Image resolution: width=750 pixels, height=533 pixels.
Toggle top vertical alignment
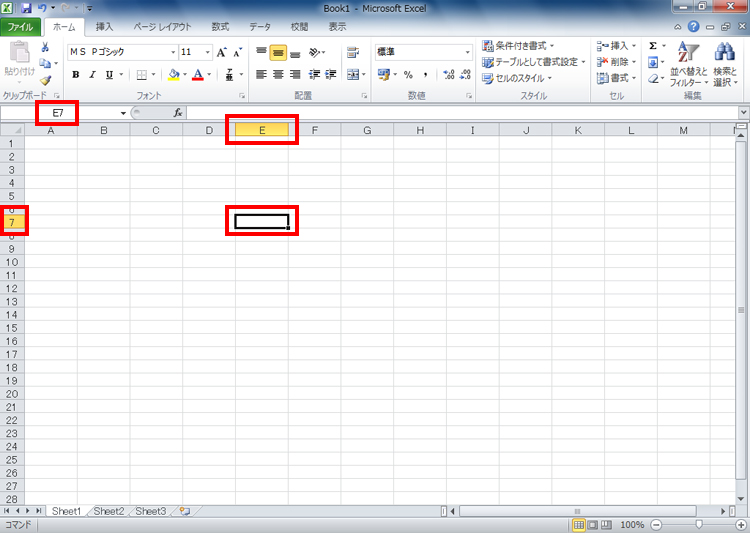pyautogui.click(x=261, y=51)
